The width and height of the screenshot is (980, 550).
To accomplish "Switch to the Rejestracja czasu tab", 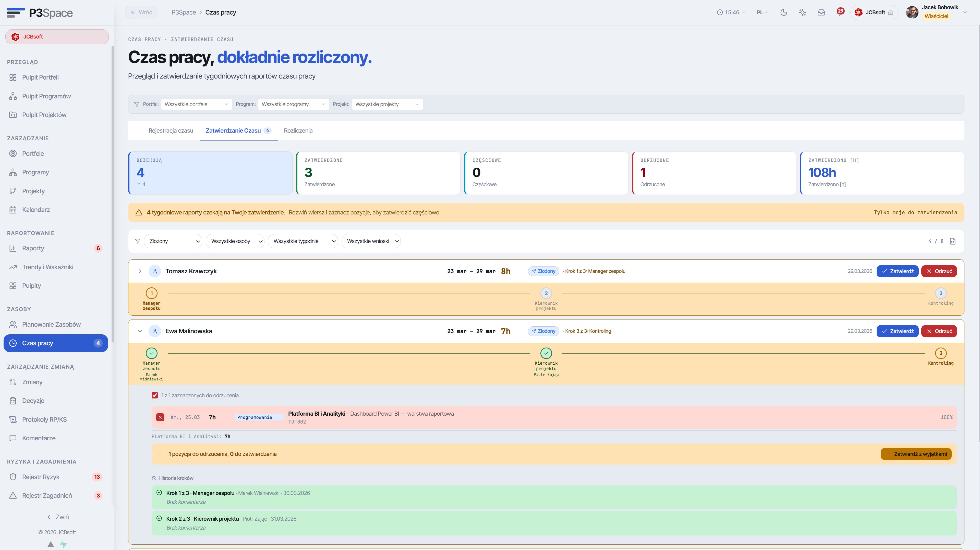I will 171,130.
